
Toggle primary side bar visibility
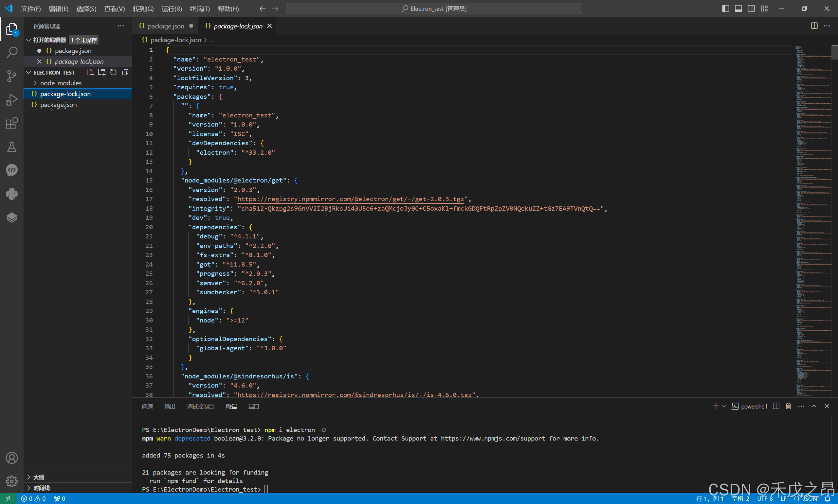pyautogui.click(x=725, y=9)
